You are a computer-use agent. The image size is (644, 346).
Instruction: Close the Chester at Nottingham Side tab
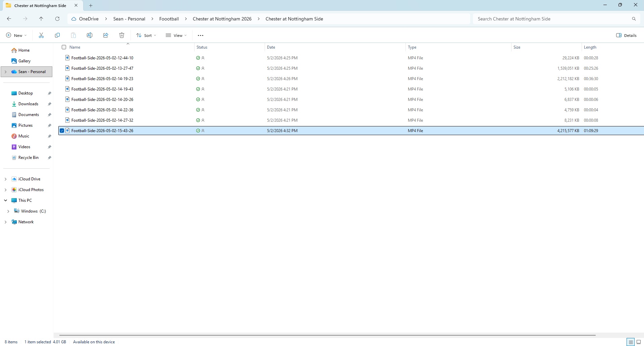click(x=76, y=5)
